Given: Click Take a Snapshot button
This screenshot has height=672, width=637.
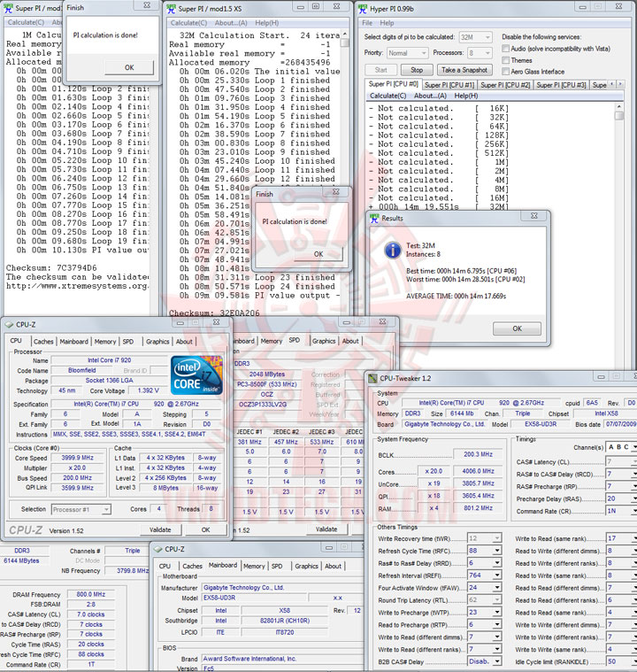Looking at the screenshot, I should point(464,70).
